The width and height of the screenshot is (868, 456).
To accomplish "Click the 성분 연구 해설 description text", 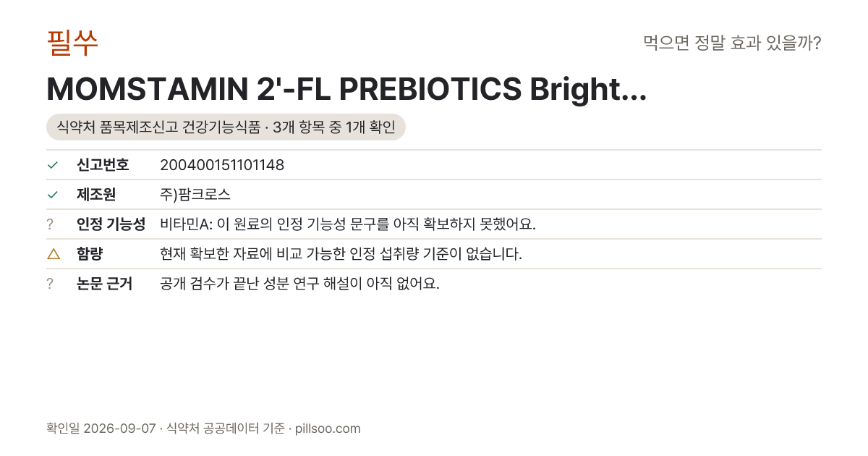I will tap(299, 284).
